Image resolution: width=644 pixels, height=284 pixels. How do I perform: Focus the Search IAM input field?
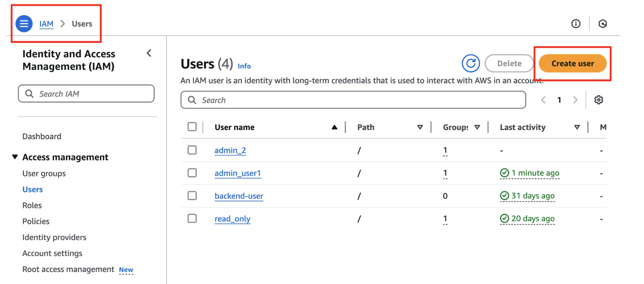click(x=86, y=94)
